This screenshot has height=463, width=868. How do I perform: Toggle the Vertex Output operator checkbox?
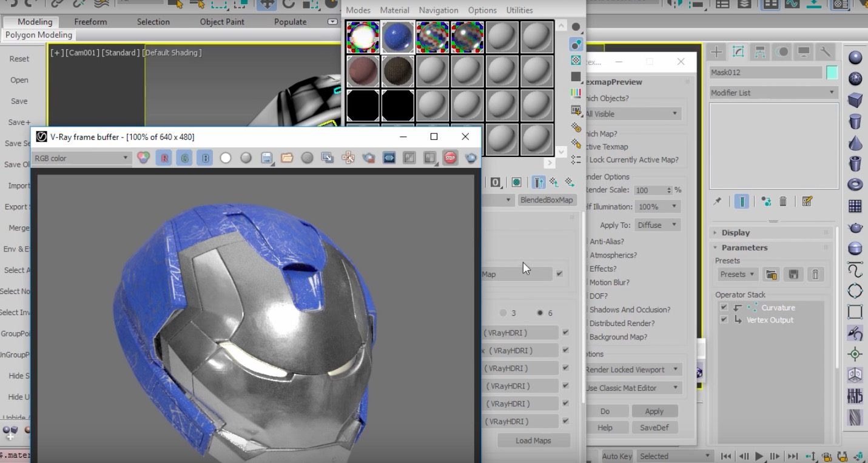[x=724, y=320]
